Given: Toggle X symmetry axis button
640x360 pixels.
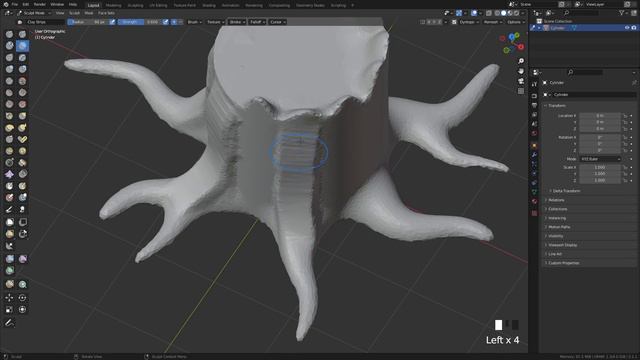Looking at the screenshot, I should coord(428,22).
